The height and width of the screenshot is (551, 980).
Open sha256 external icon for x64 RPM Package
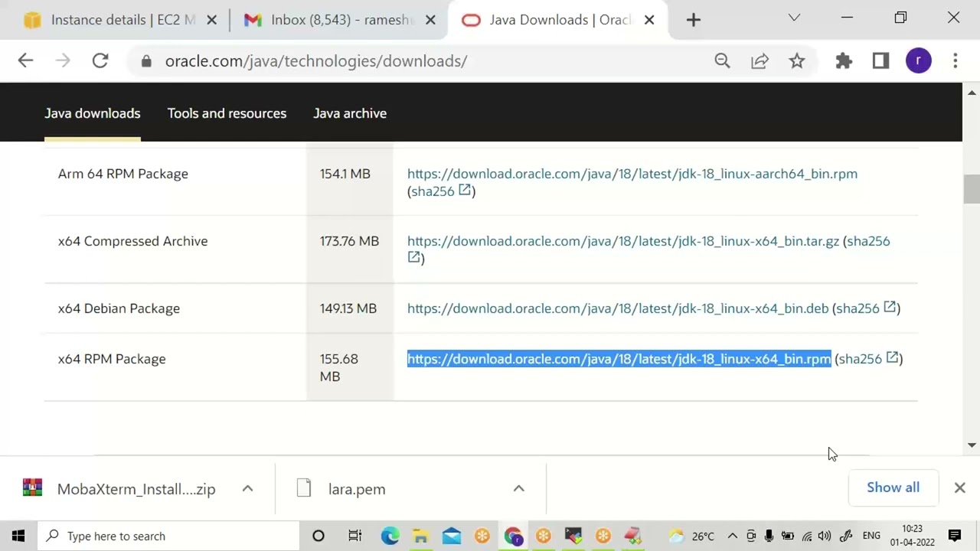click(x=892, y=357)
